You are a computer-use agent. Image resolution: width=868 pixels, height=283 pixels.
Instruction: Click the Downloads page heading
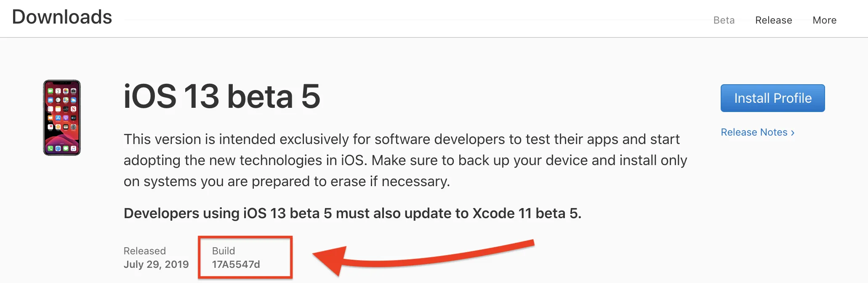(x=62, y=17)
